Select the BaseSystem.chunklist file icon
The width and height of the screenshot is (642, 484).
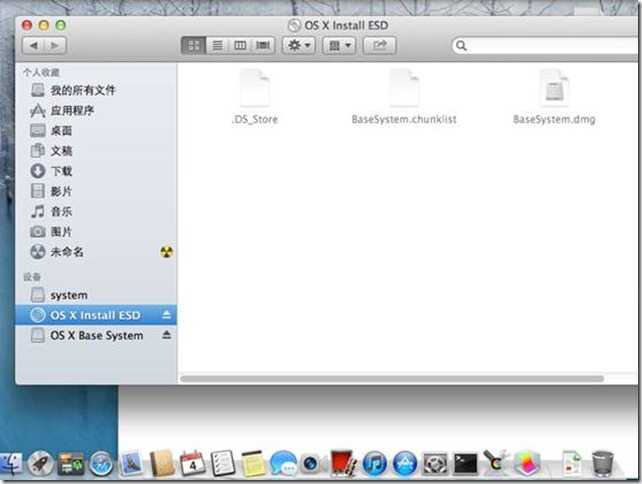404,88
